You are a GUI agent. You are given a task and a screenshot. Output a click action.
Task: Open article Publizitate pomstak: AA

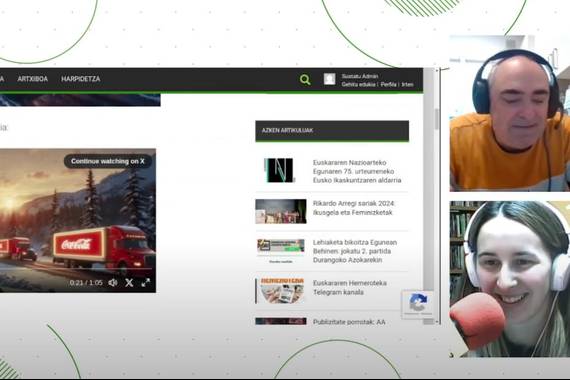[x=349, y=322]
